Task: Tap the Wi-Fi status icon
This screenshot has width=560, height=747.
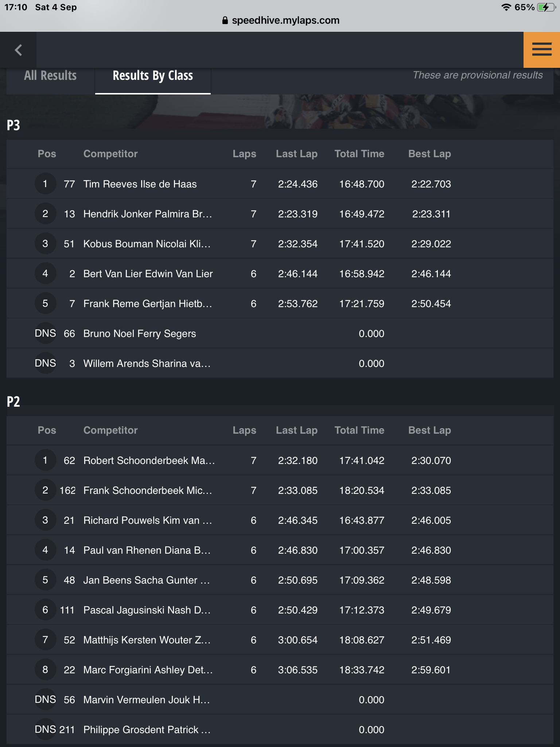Action: 506,7
